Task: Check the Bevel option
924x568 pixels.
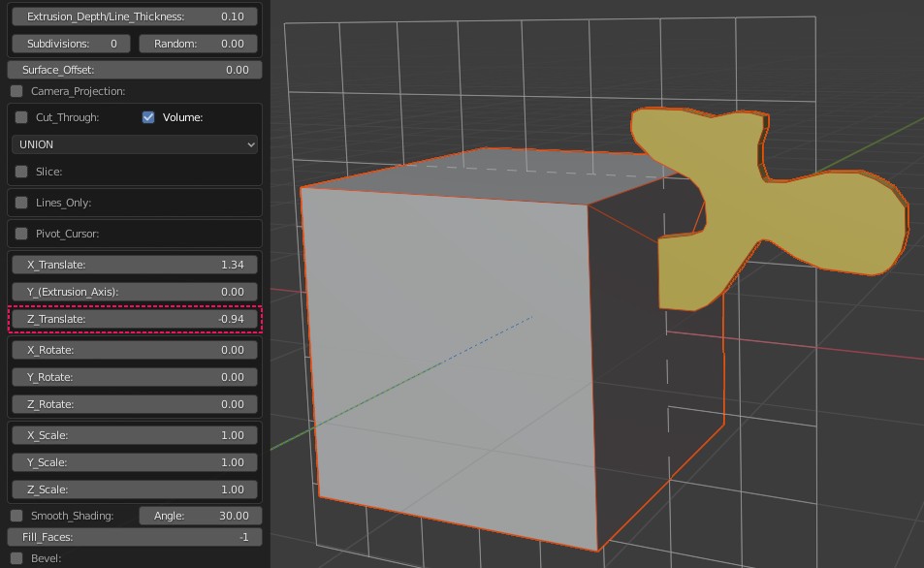Action: pos(17,558)
